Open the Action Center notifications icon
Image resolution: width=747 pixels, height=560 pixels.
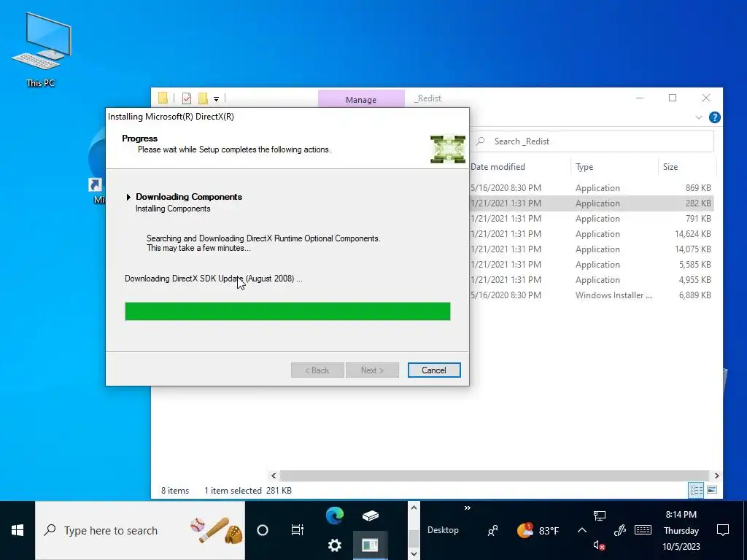point(723,531)
